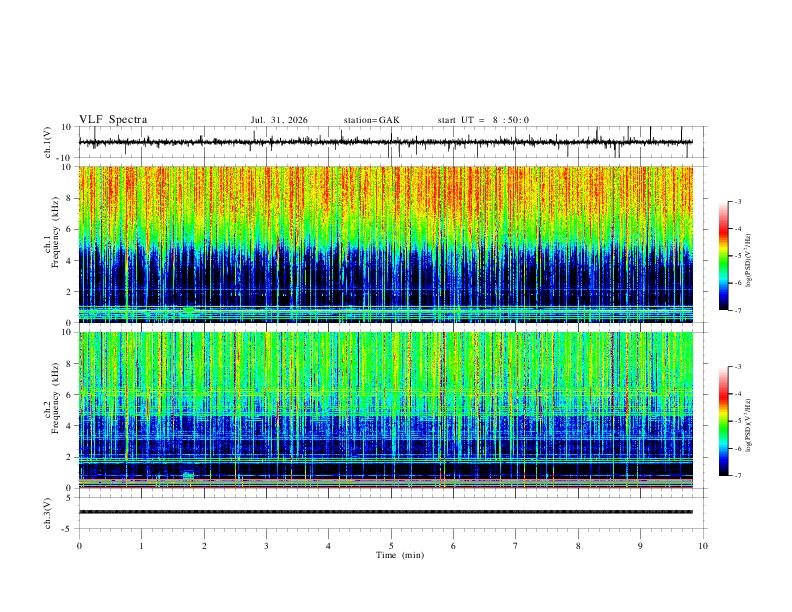Click the ch.1(V) waveform trace panel
The image size is (792, 612).
click(x=385, y=142)
